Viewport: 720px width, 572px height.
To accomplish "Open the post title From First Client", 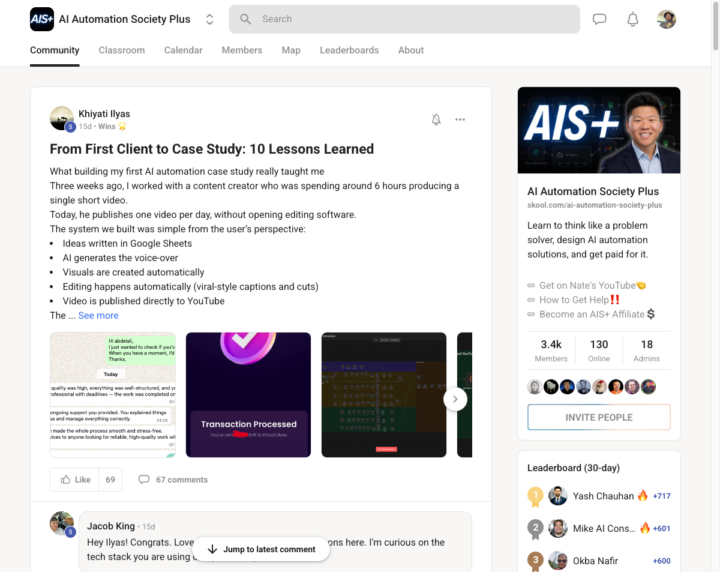I will (x=212, y=149).
